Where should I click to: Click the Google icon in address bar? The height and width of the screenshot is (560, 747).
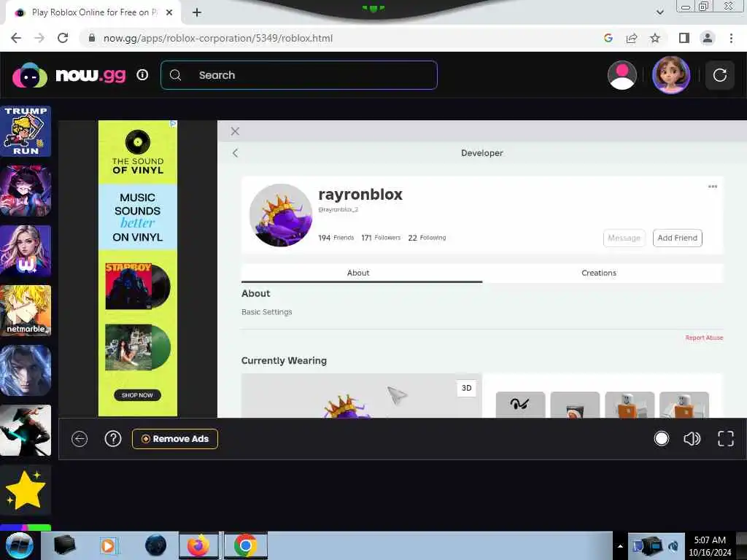pyautogui.click(x=608, y=38)
